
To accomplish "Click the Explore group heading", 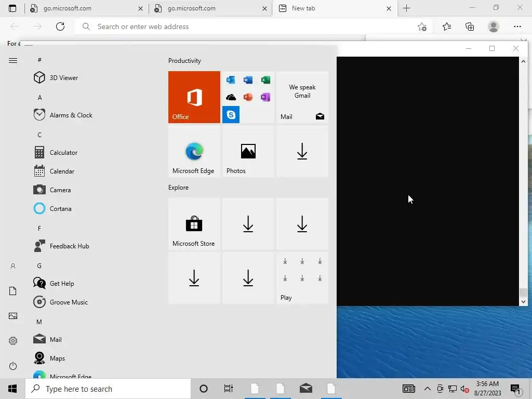I will click(178, 187).
